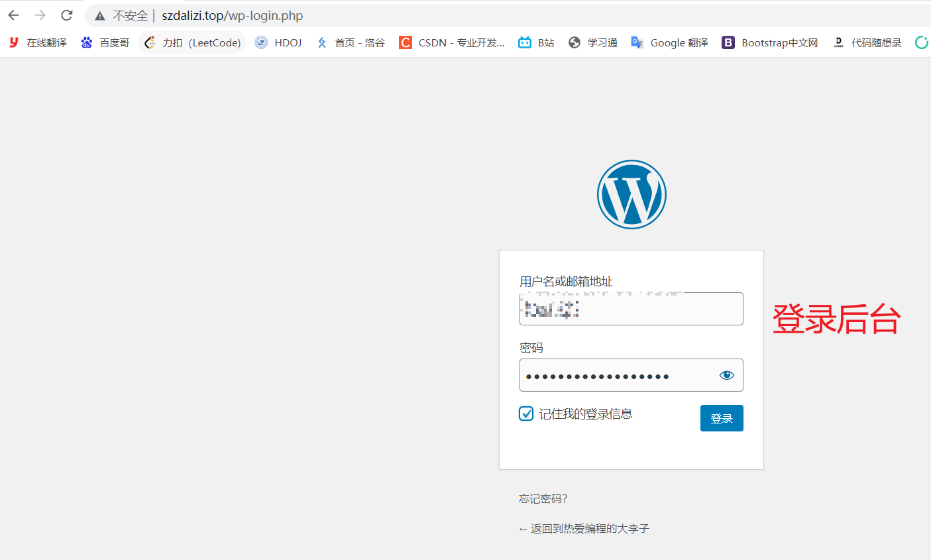Click the 用户名或邮箱地址 label text
Screen dimensions: 931x560
pos(567,281)
